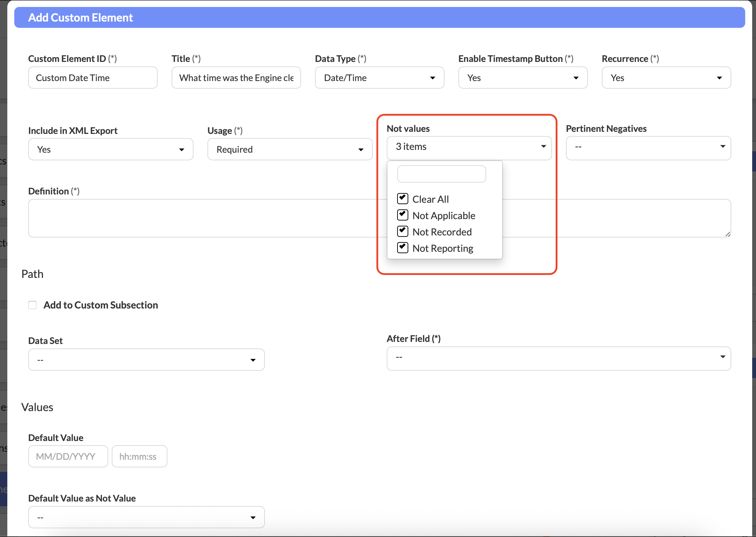Viewport: 756px width, 537px height.
Task: Open Default Value as Not Value dropdown
Action: [146, 518]
